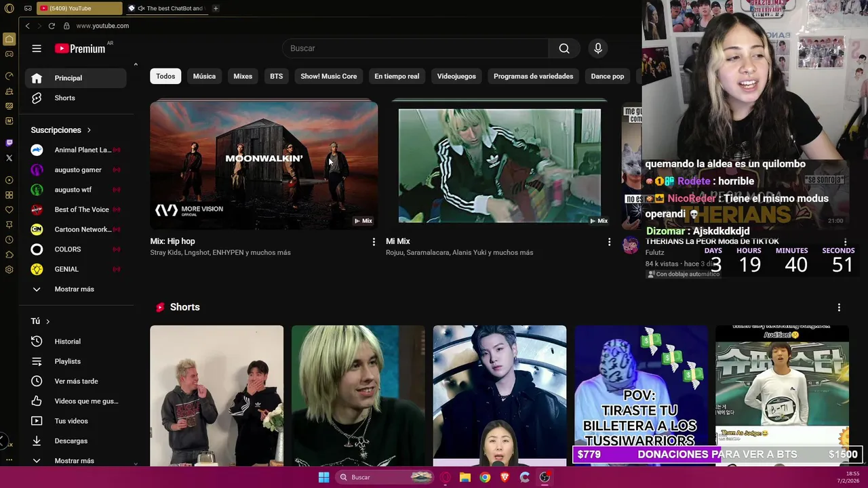Open Opera sidebar home icon

(9, 39)
